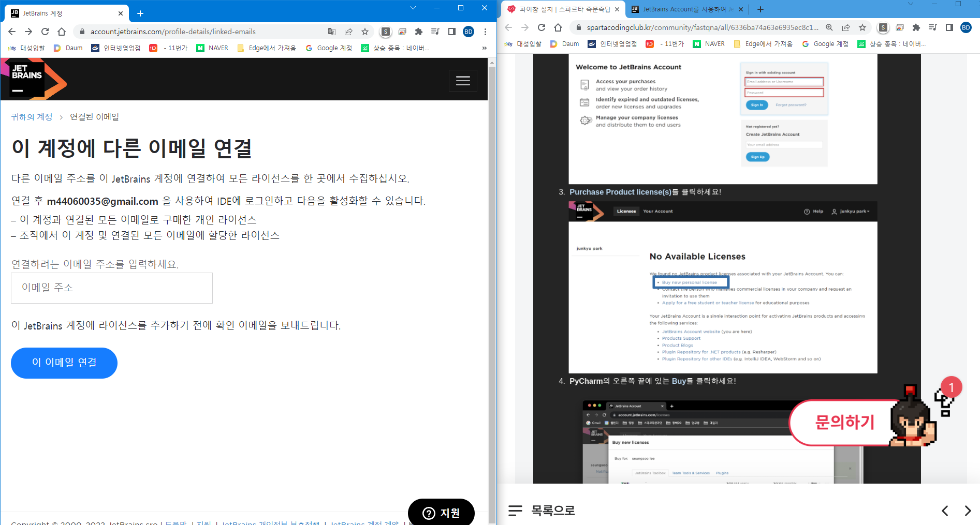Open Edge에서 가져옴 folder in left window
Screen dimensions: 980x525
[x=267, y=48]
